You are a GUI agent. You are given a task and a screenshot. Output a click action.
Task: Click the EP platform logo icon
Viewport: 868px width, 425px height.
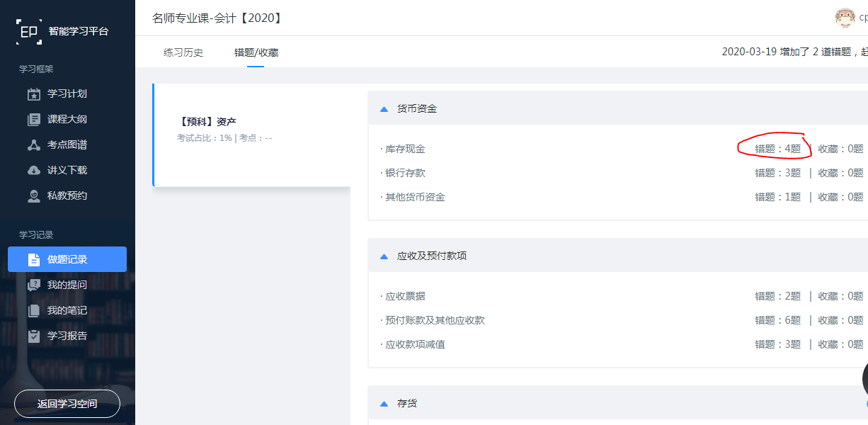click(29, 32)
